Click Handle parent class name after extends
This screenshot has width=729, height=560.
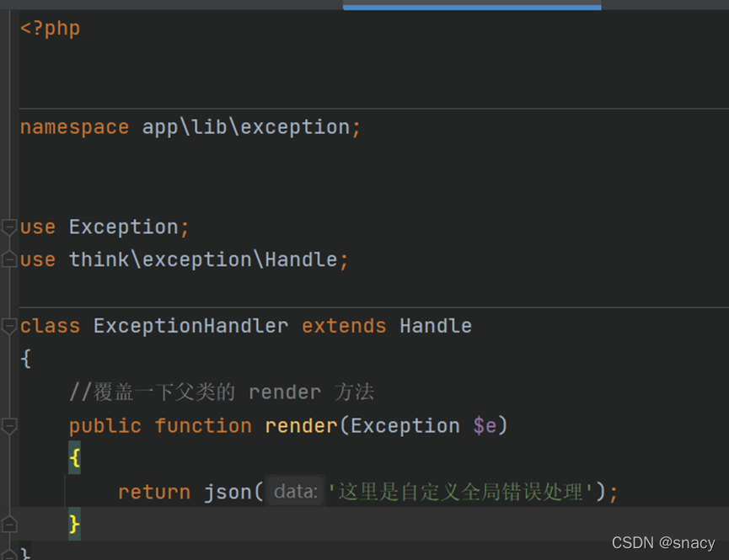click(x=436, y=326)
